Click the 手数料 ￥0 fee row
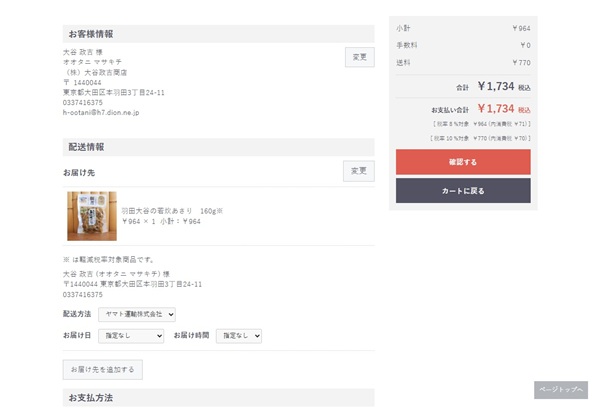Viewport: 600px width, 410px height. (463, 45)
